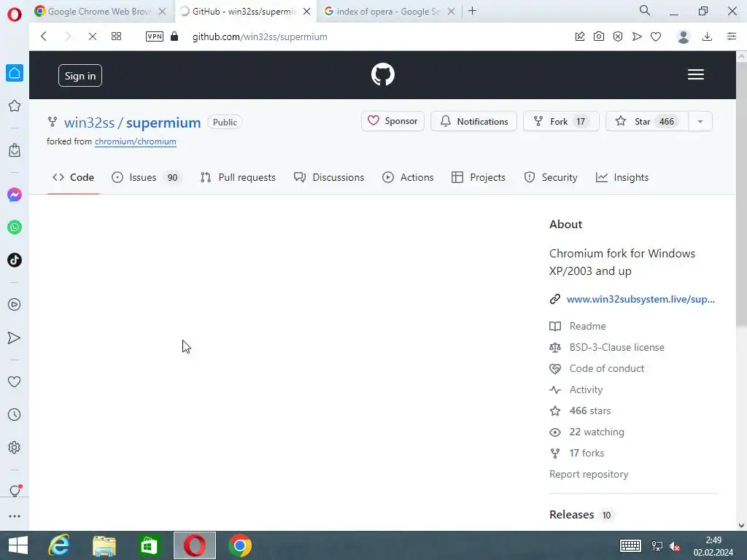Visit www.win32subsystem.live website link
The width and height of the screenshot is (747, 560).
pos(640,299)
